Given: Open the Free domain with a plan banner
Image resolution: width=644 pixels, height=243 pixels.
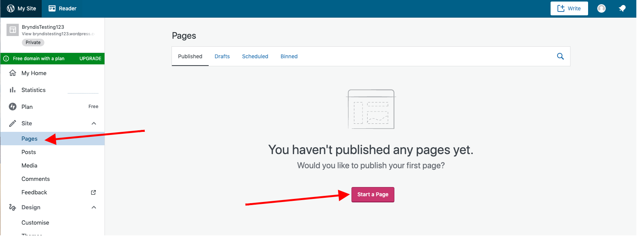Looking at the screenshot, I should (x=52, y=59).
